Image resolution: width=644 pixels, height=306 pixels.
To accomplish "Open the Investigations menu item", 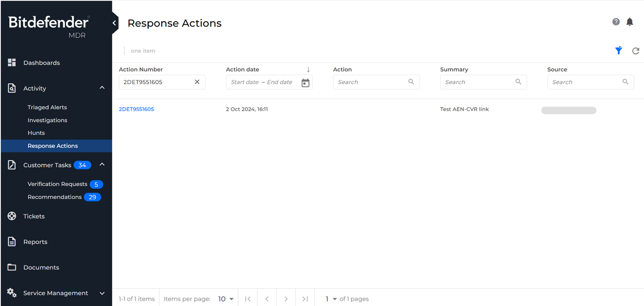I will tap(48, 120).
